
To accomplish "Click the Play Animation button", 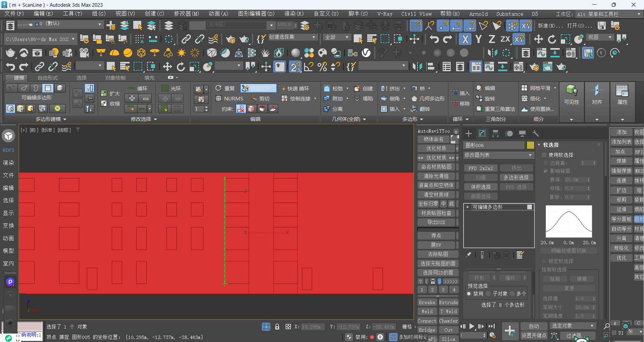I will pyautogui.click(x=472, y=326).
